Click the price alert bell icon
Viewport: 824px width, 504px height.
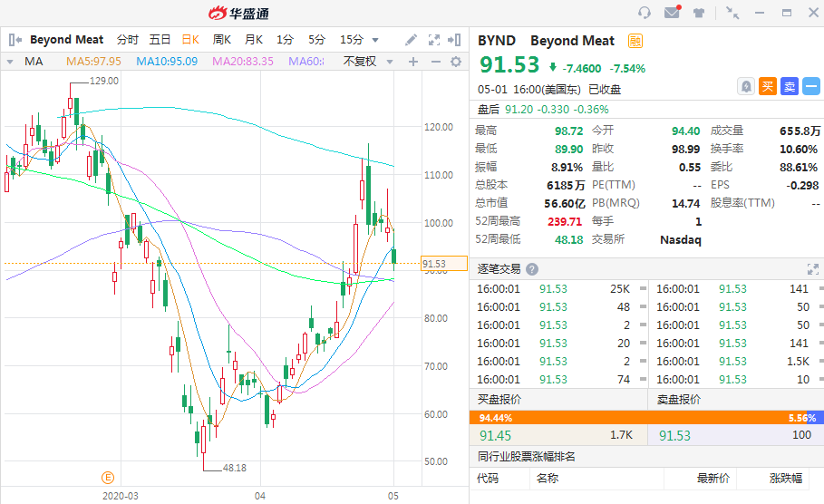[745, 86]
